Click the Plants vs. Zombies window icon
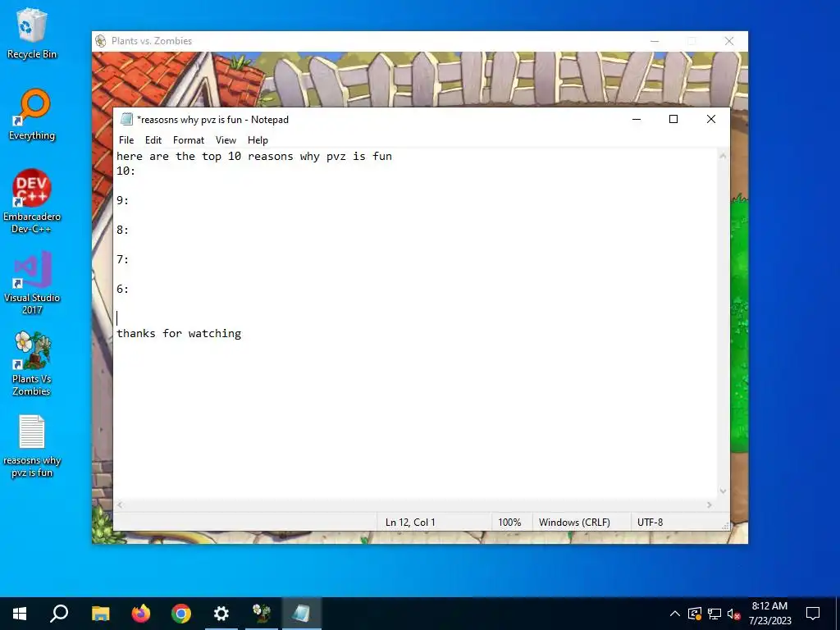The height and width of the screenshot is (630, 840). point(100,41)
